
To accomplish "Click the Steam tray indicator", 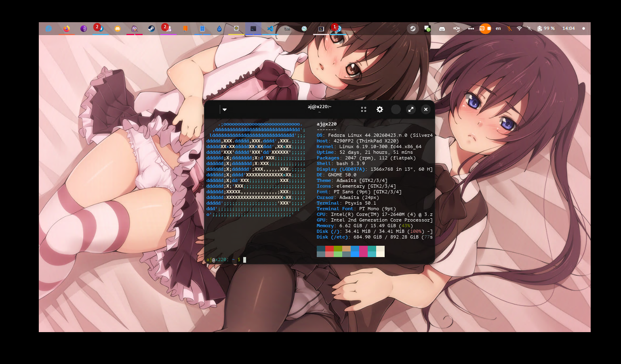I will tap(413, 29).
